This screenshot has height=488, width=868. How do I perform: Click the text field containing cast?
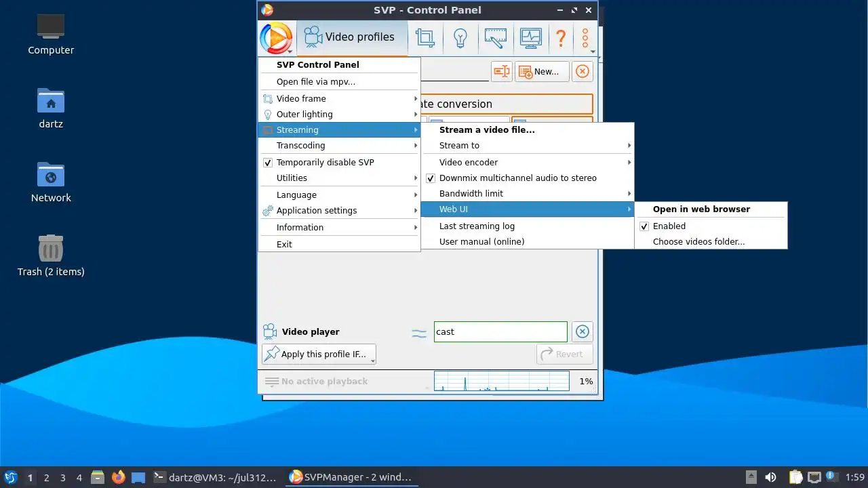pyautogui.click(x=500, y=331)
